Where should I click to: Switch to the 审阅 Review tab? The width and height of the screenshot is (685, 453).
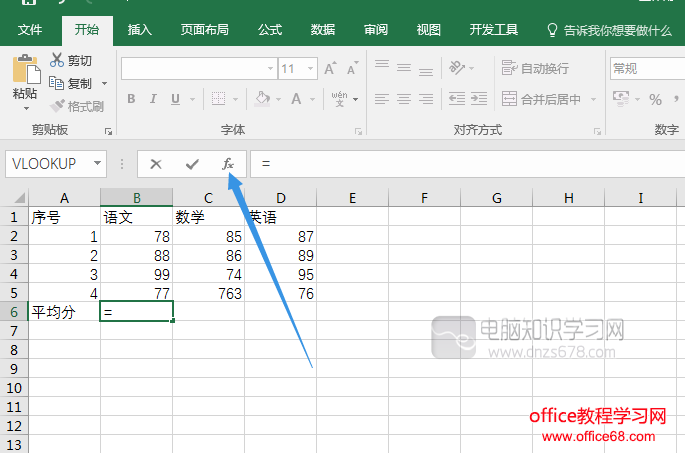(376, 30)
